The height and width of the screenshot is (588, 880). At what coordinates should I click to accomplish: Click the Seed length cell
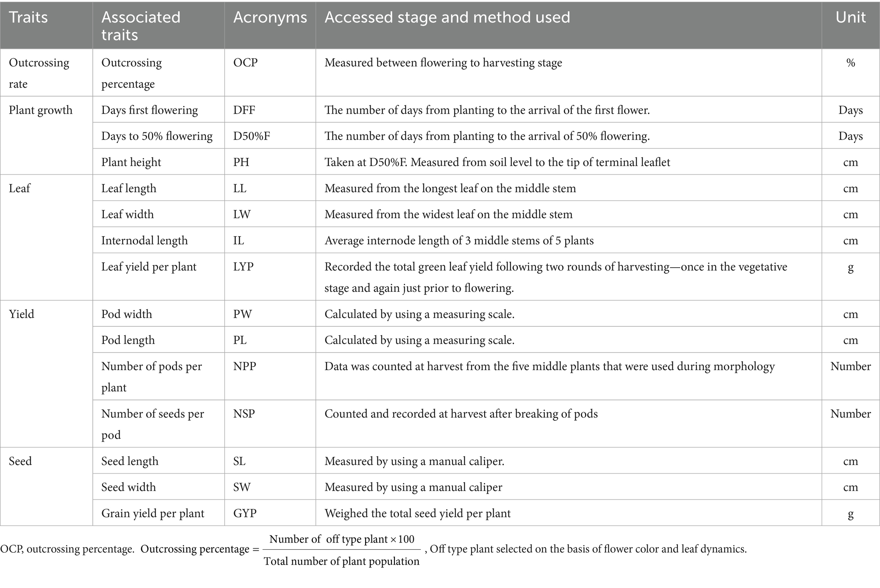(x=130, y=461)
